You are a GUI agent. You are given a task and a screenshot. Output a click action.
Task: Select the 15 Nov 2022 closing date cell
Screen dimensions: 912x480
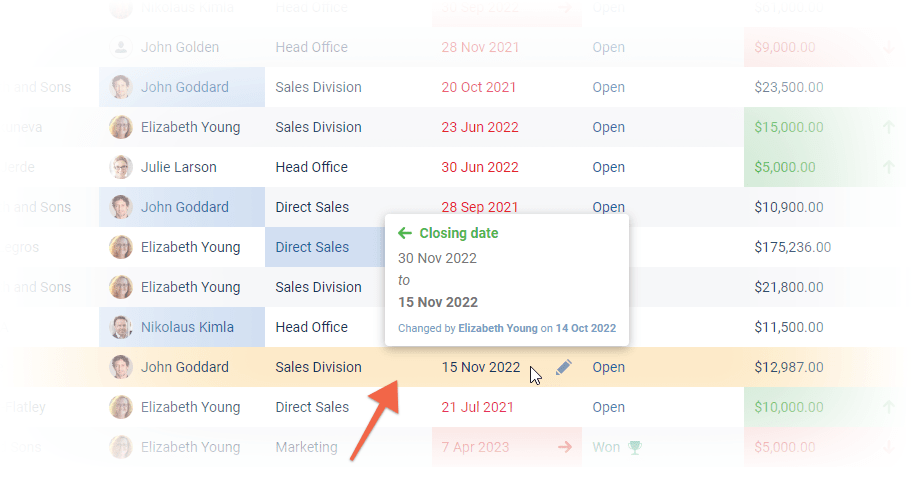(481, 367)
